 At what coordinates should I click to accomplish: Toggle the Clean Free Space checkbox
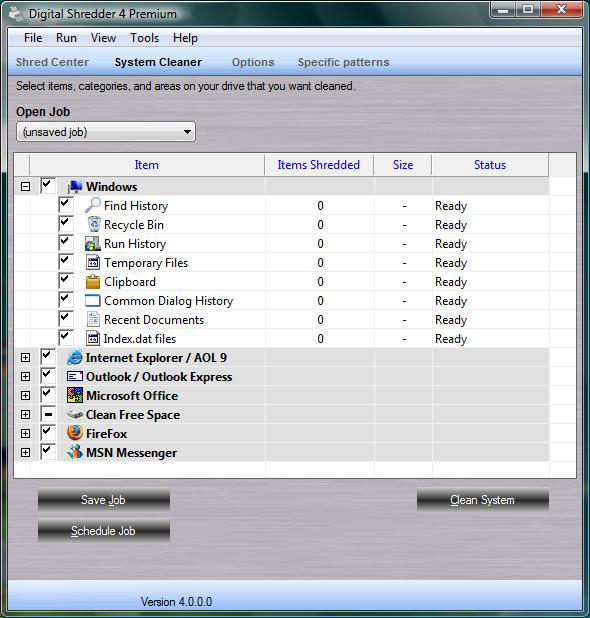click(x=48, y=414)
